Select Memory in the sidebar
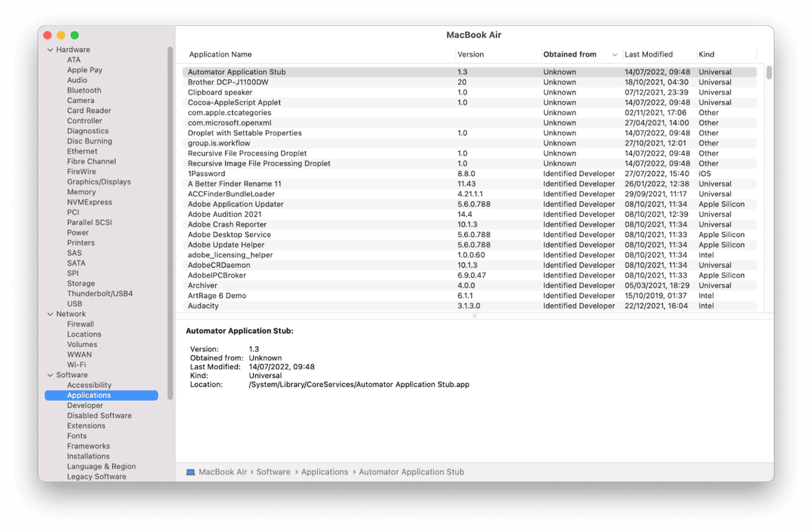The width and height of the screenshot is (812, 532). tap(81, 192)
